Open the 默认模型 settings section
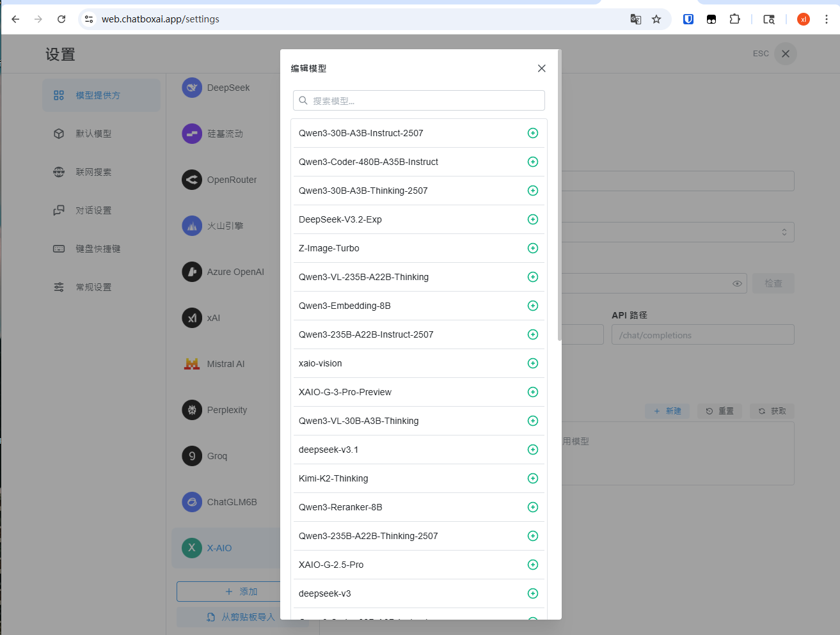Viewport: 840px width, 635px height. pyautogui.click(x=101, y=134)
